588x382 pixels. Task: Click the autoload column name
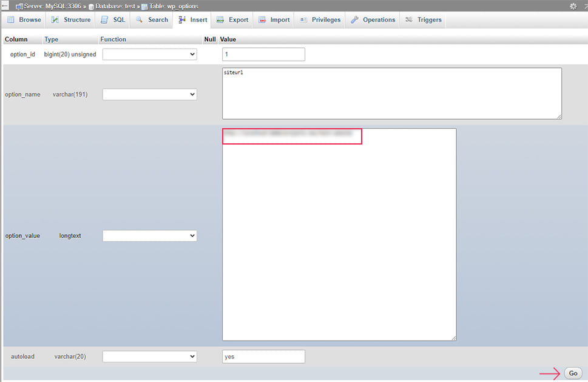coord(22,356)
